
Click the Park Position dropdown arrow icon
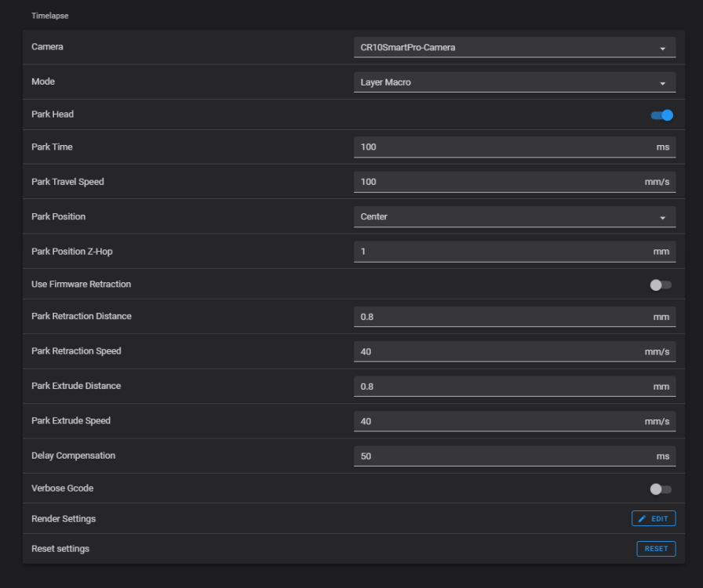(x=662, y=217)
